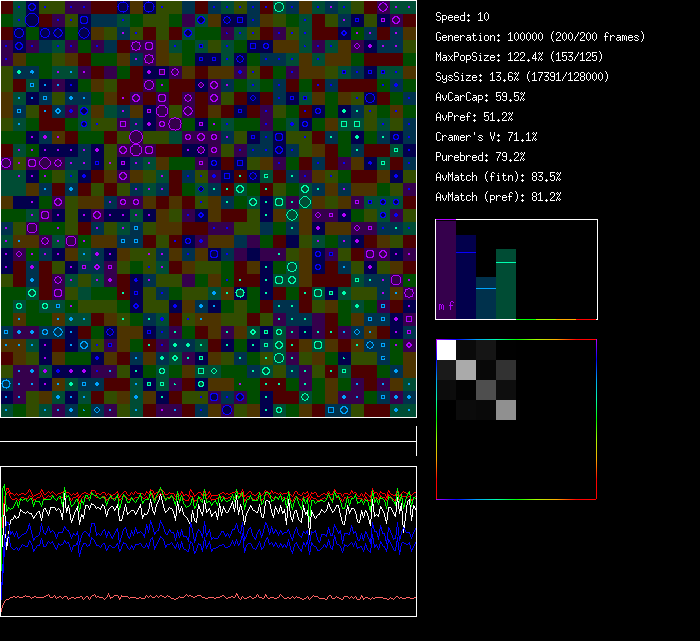Image resolution: width=700 pixels, height=641 pixels.
Task: Click the short blue-teal histogram bar
Action: click(486, 300)
